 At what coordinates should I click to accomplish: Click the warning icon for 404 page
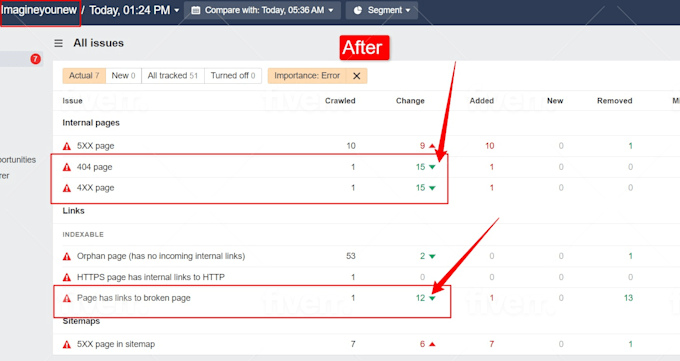(67, 167)
